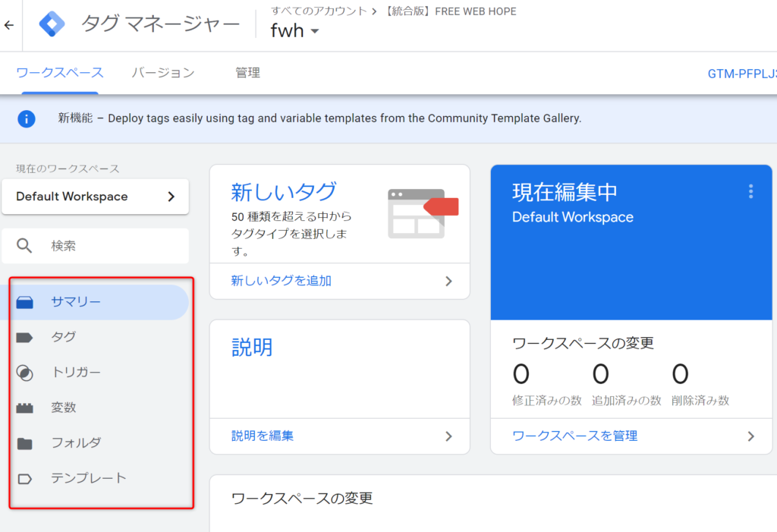
Task: Click the テンプレート template icon in sidebar
Action: tap(25, 479)
